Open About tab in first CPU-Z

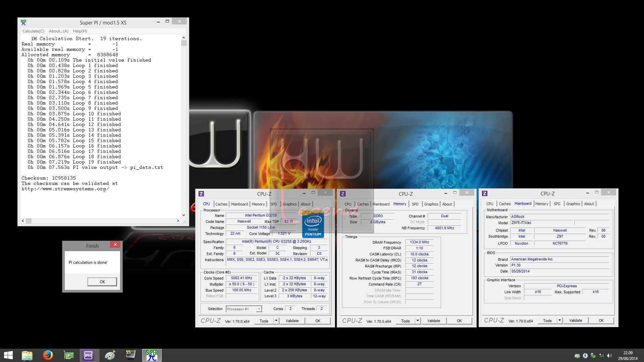point(306,204)
